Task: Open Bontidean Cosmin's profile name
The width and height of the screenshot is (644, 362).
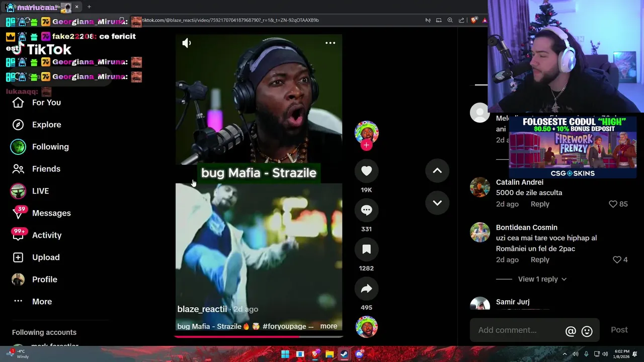Action: pyautogui.click(x=527, y=227)
